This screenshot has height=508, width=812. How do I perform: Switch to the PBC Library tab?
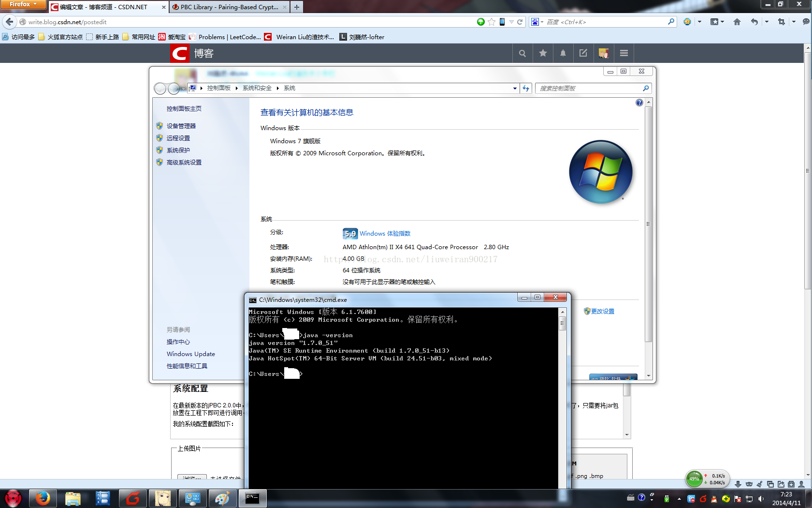click(229, 7)
